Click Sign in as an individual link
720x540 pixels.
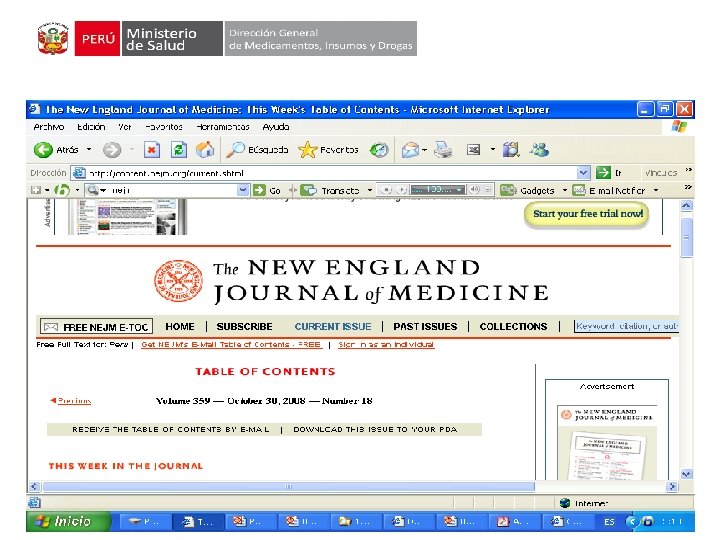click(386, 344)
